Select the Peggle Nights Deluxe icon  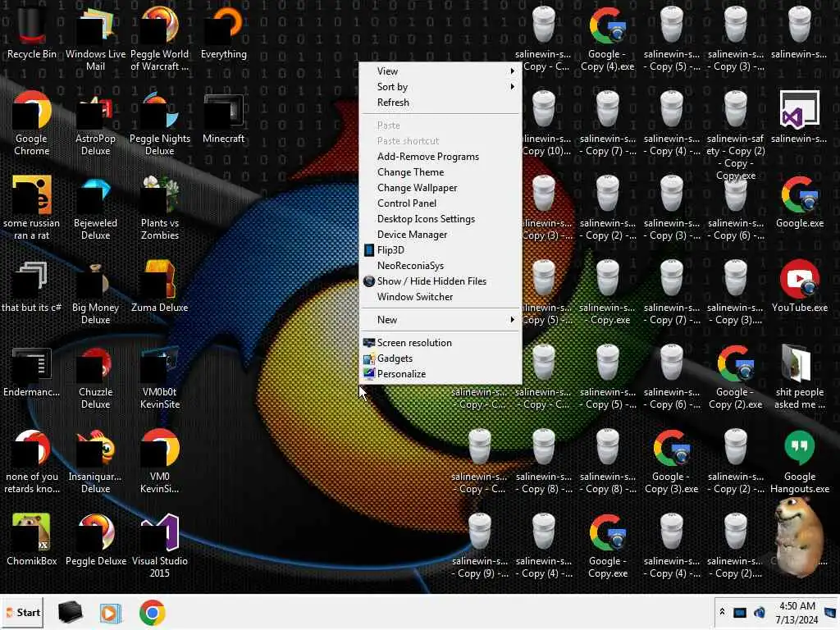[160, 123]
